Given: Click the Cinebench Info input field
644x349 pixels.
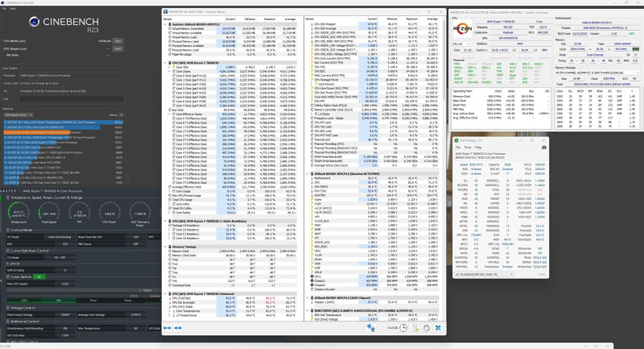Looking at the screenshot, I should click(72, 98).
